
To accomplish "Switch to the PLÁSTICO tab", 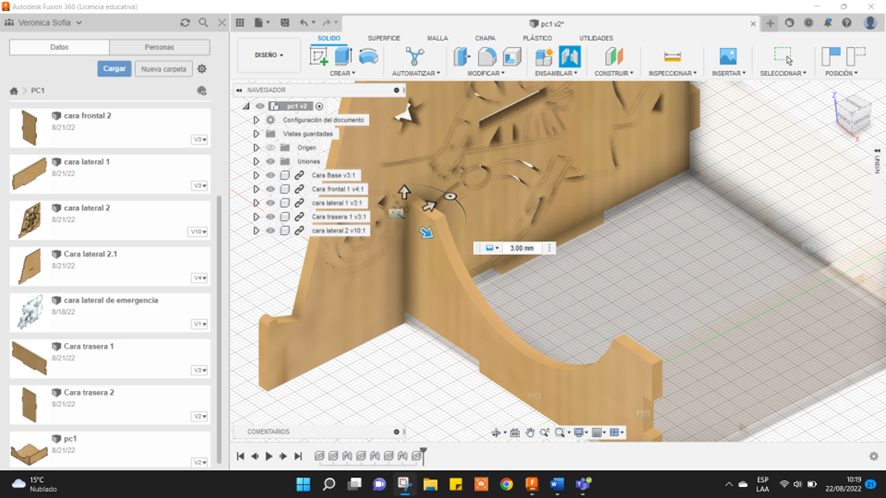I will 537,38.
